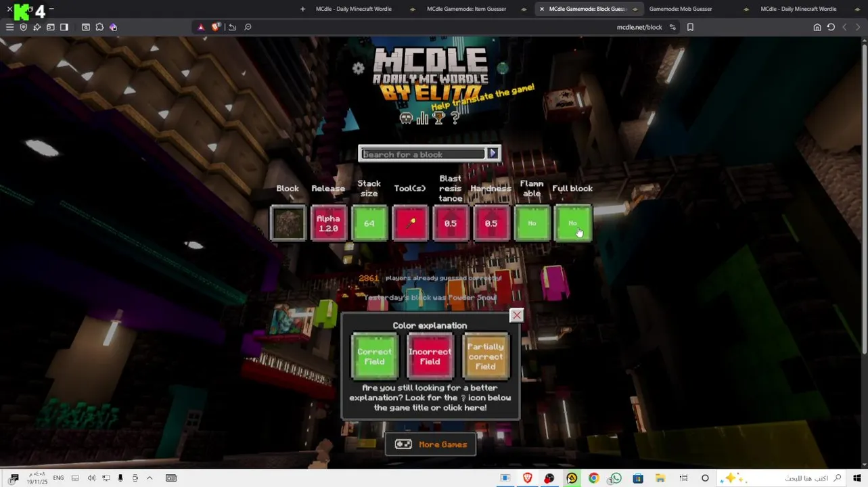Viewport: 868px width, 487px height.
Task: Close the Color explanation panel
Action: [x=516, y=315]
